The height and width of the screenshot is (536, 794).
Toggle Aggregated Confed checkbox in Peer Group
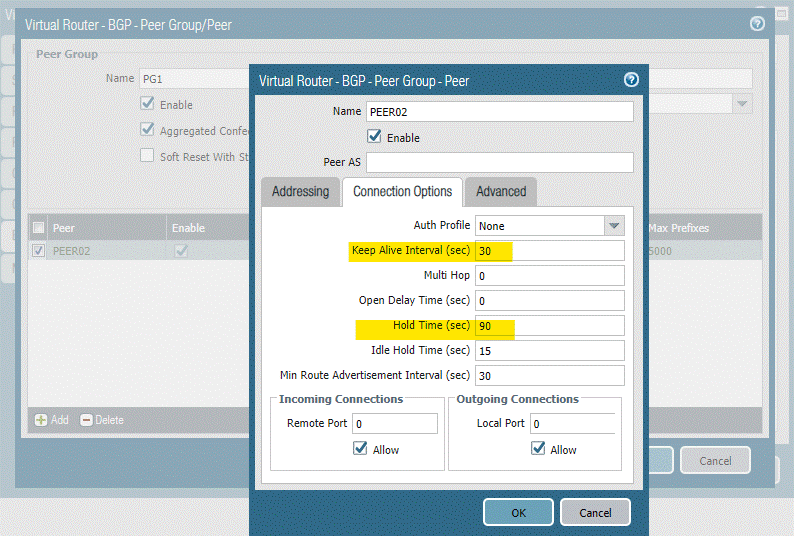tap(147, 129)
